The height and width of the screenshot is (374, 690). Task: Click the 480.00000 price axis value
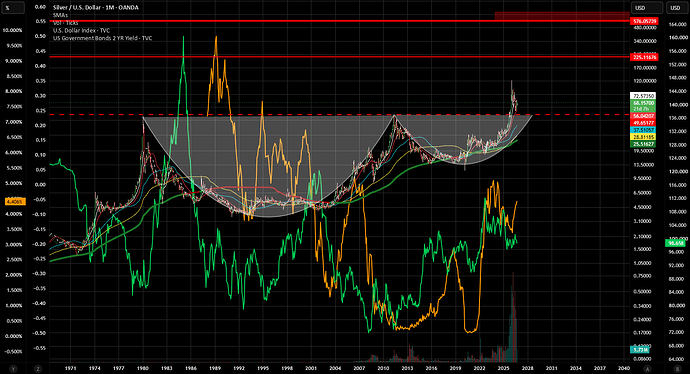tap(645, 28)
